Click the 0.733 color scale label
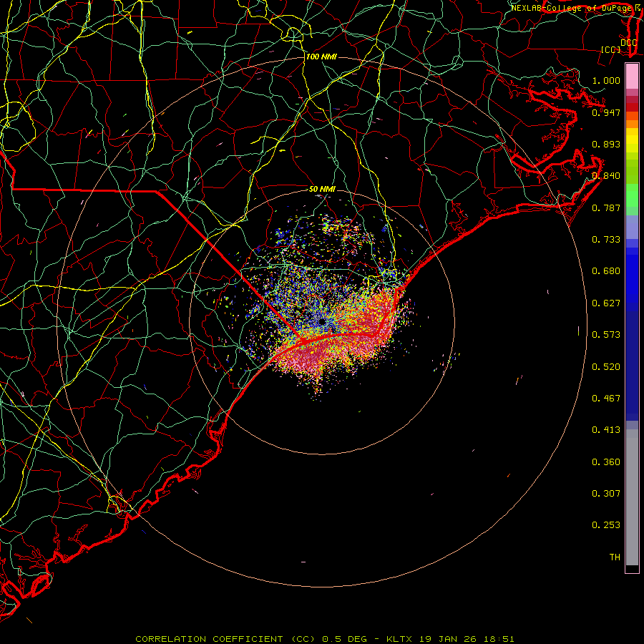Screen dimensions: 644x644 (606, 240)
